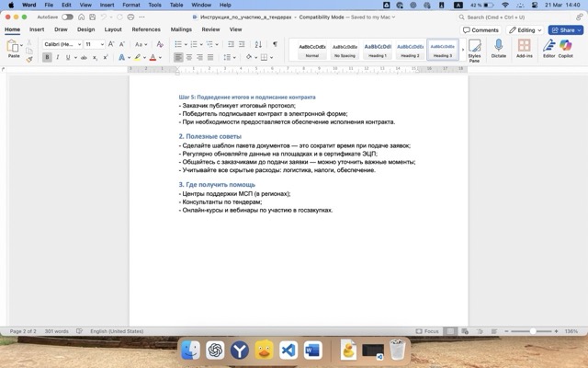
Task: Show paragraph marks with pilcrow icon
Action: point(275,44)
